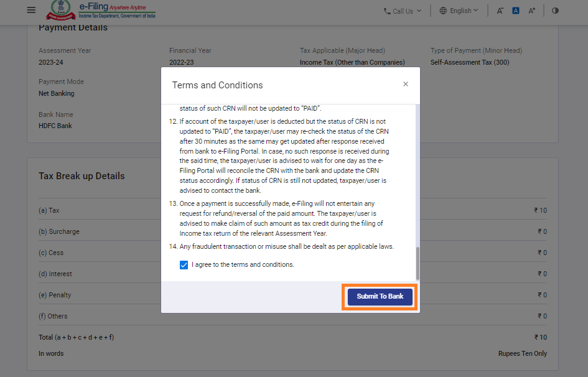Increase font size with A+ icon
Image resolution: width=588 pixels, height=377 pixels.
click(531, 11)
